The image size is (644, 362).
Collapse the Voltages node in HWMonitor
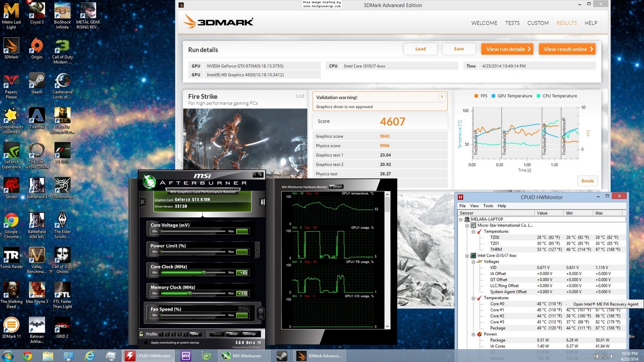[x=474, y=261]
